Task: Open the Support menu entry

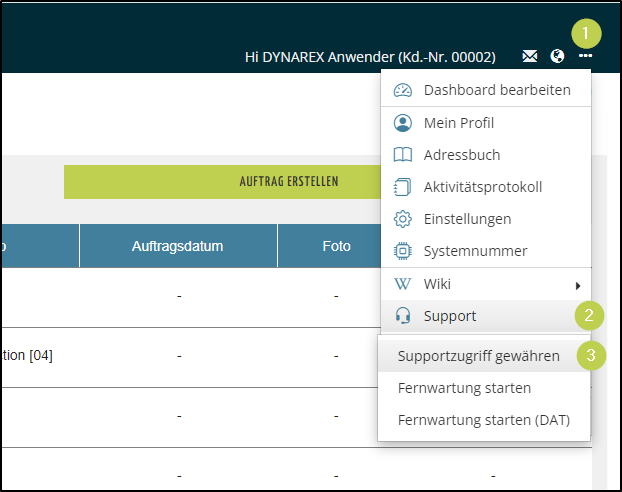Action: click(450, 316)
